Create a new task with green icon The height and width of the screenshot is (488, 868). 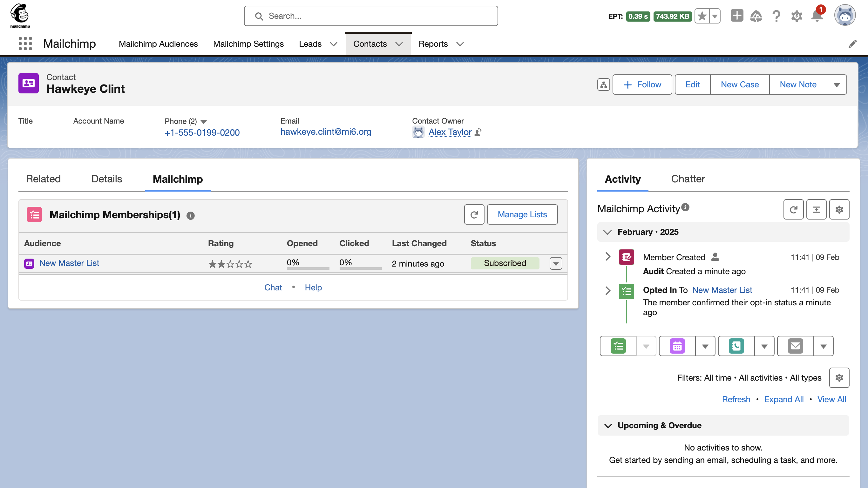coord(618,346)
